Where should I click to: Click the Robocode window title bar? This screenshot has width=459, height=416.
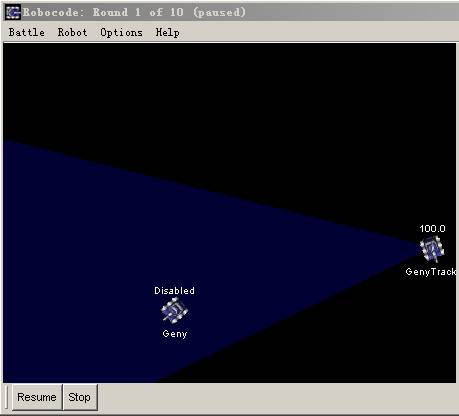click(x=233, y=12)
